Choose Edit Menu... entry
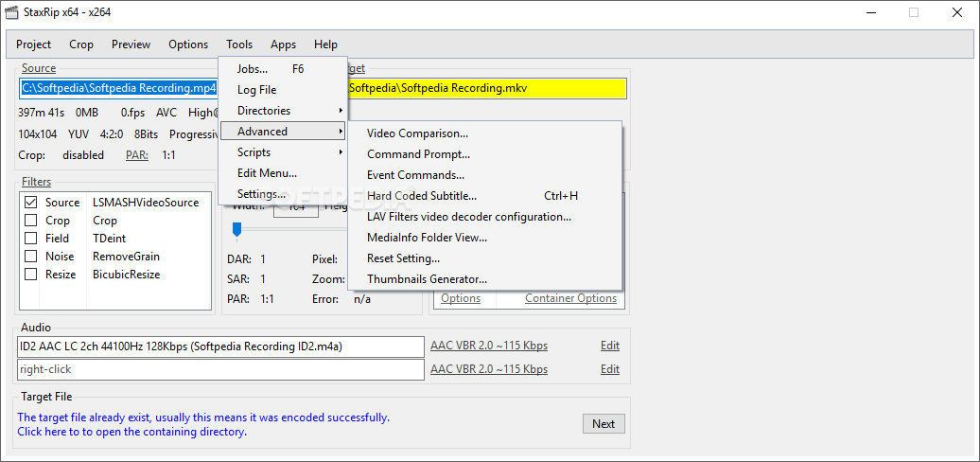This screenshot has width=980, height=462. [x=283, y=173]
